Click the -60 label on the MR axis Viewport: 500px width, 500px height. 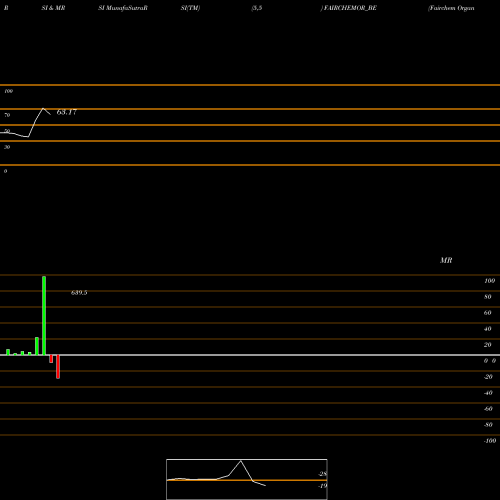click(488, 409)
